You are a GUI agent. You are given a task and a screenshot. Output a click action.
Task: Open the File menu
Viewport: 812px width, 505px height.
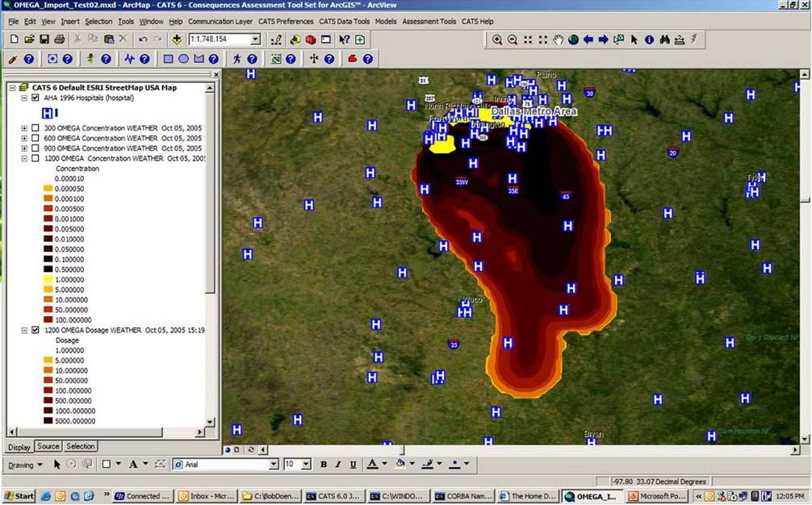click(x=14, y=22)
